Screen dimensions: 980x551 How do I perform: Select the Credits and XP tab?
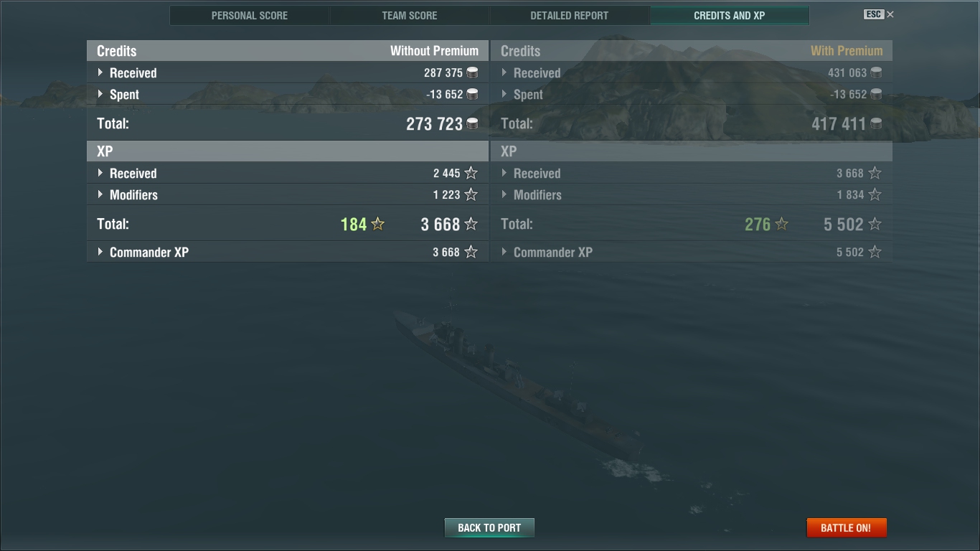[x=730, y=15]
